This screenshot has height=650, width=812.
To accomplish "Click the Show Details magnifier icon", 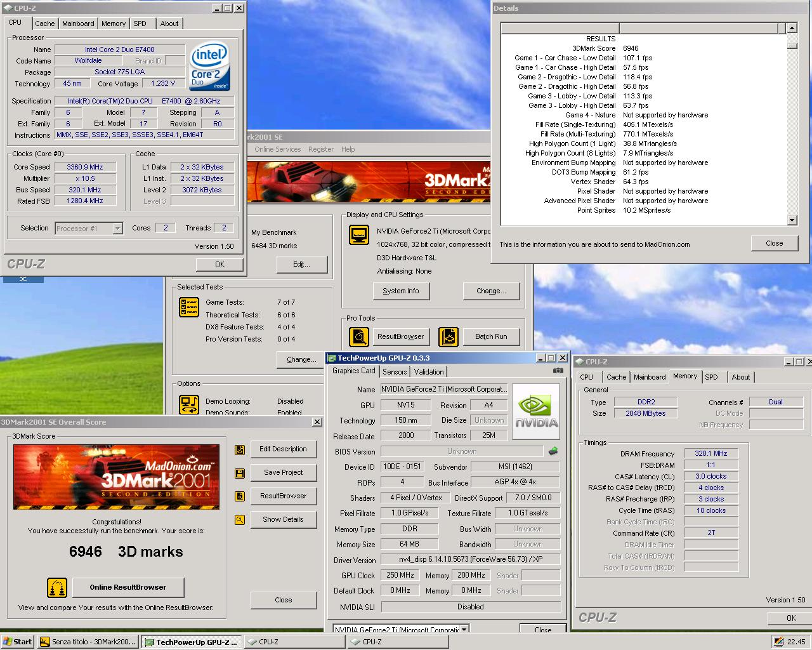I will pyautogui.click(x=240, y=520).
